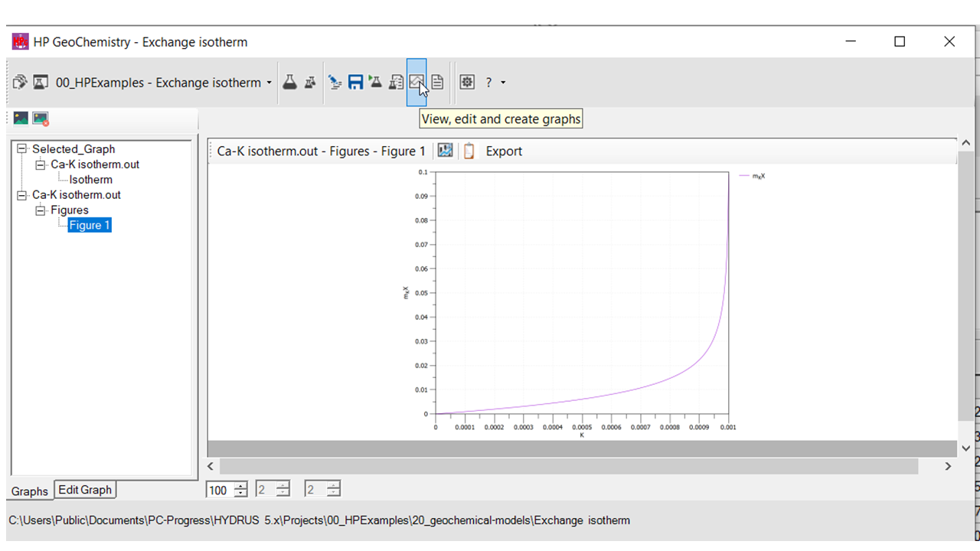Click the zoom percentage field showing 100
This screenshot has height=551, width=980.
tap(219, 490)
